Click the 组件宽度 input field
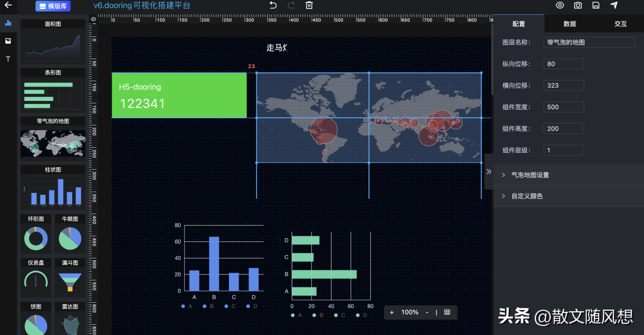The image size is (644, 335). tap(563, 107)
